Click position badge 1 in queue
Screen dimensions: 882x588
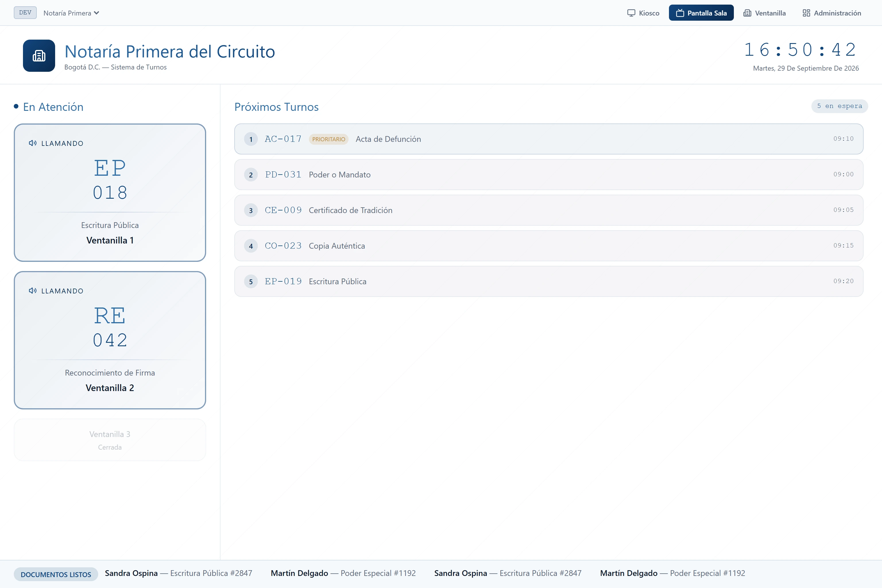[251, 139]
